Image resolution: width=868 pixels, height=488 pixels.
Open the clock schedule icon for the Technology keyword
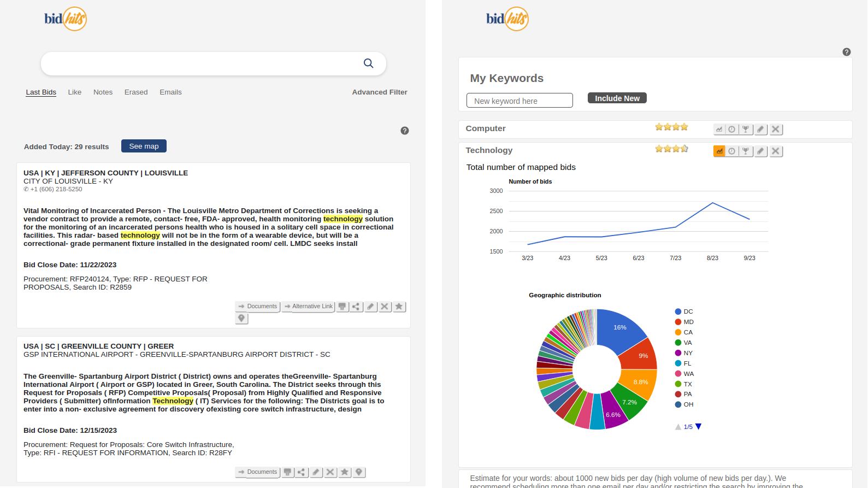tap(732, 151)
